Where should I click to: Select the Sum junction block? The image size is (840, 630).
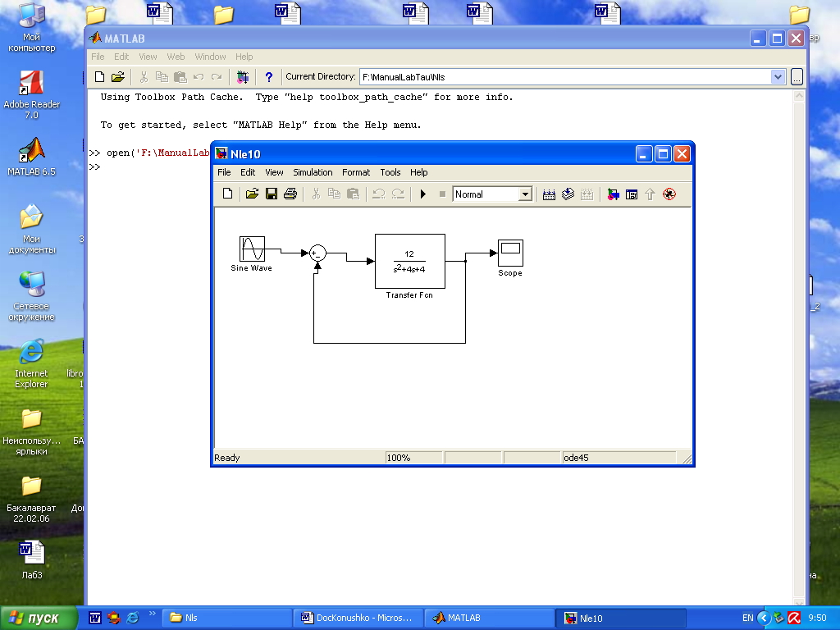(x=317, y=253)
